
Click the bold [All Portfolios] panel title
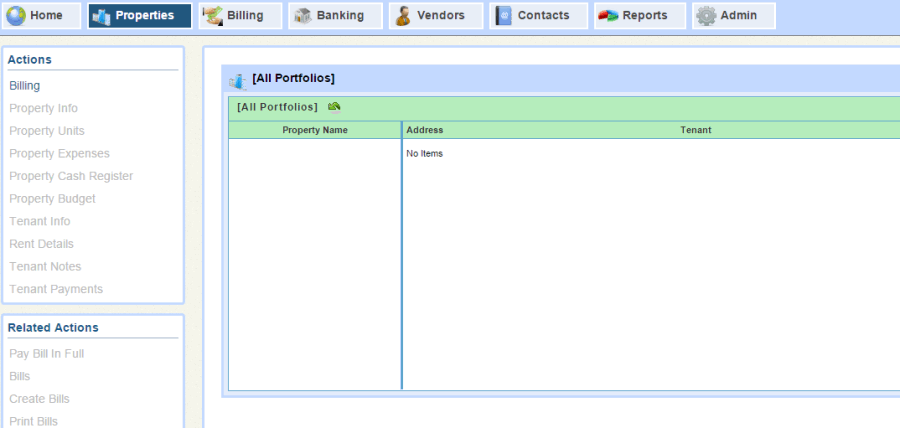tap(293, 79)
